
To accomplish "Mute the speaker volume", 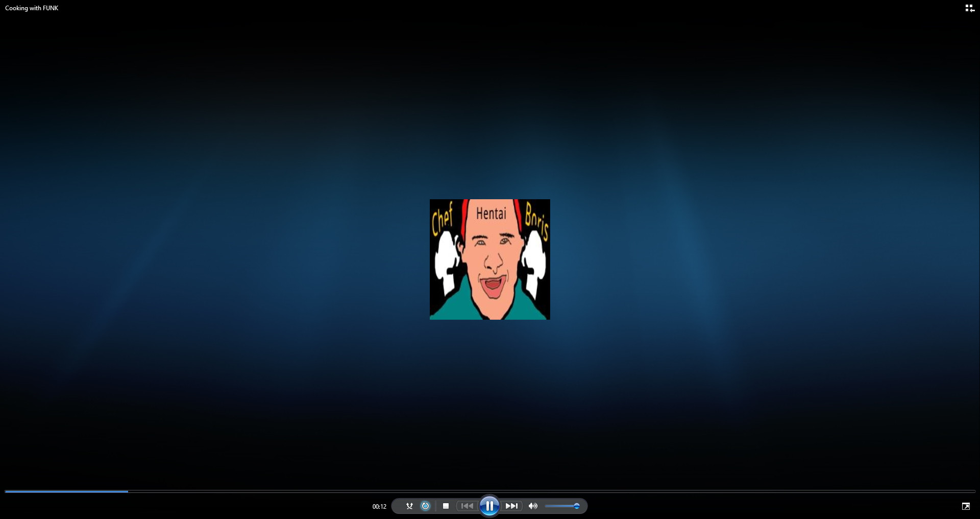I will click(533, 506).
